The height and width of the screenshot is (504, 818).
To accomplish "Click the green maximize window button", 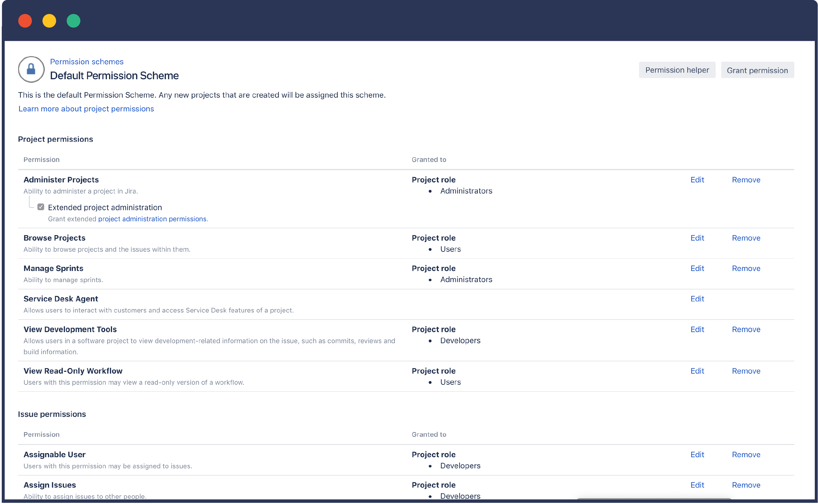I will point(73,21).
